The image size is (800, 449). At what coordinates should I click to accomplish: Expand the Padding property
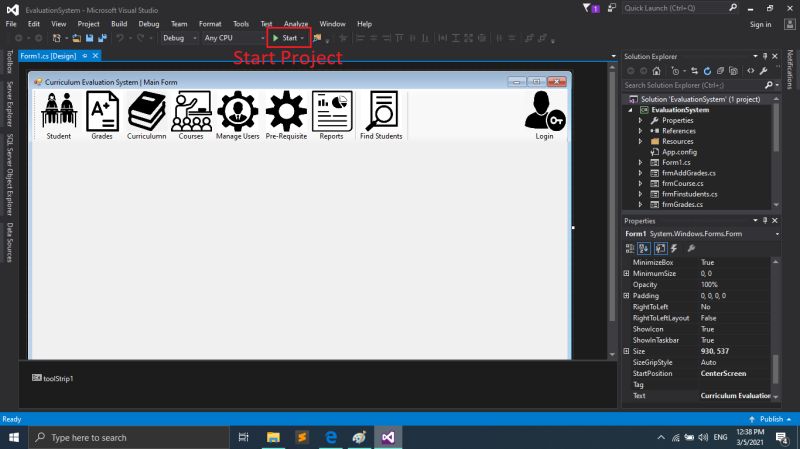point(627,295)
